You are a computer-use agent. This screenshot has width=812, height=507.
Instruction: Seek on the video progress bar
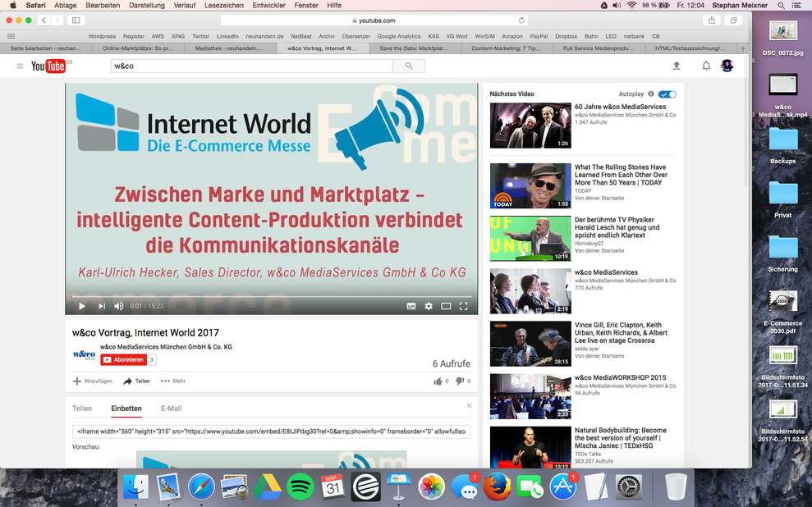click(272, 296)
